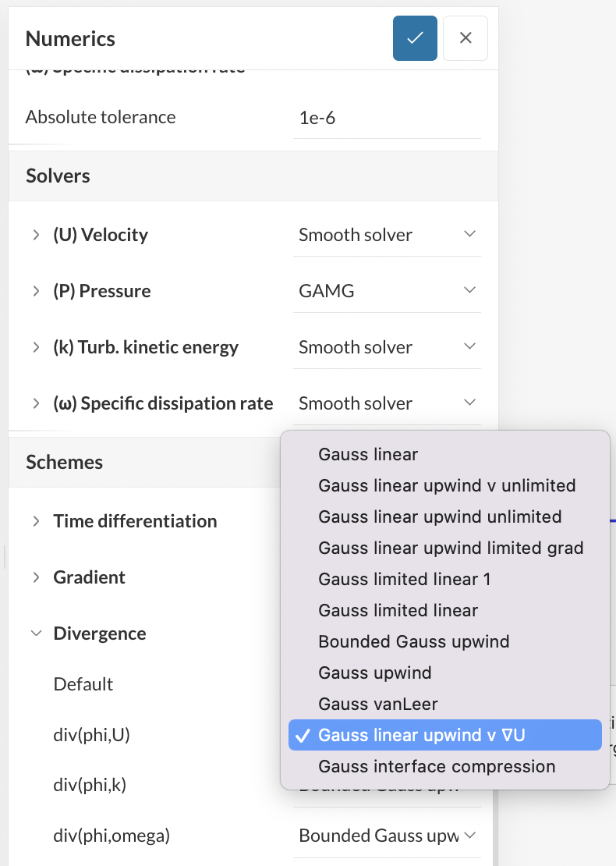
Task: Close the Numerics panel with X
Action: coord(466,38)
